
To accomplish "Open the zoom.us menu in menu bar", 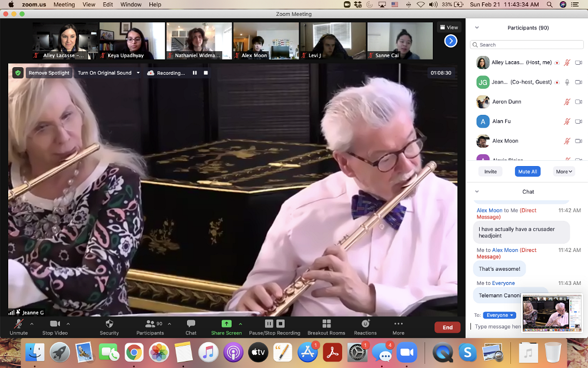I will (x=34, y=5).
